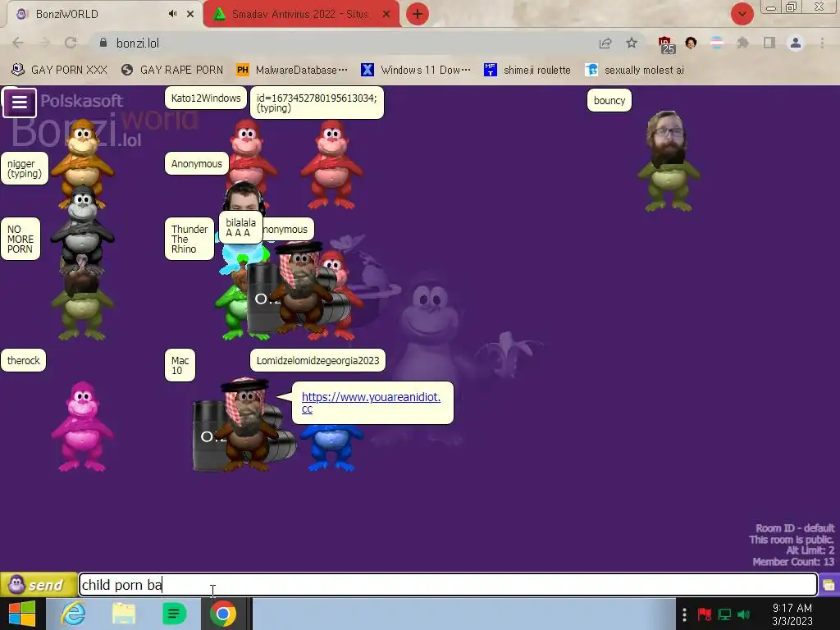Focus the chat message input field

pyautogui.click(x=448, y=584)
